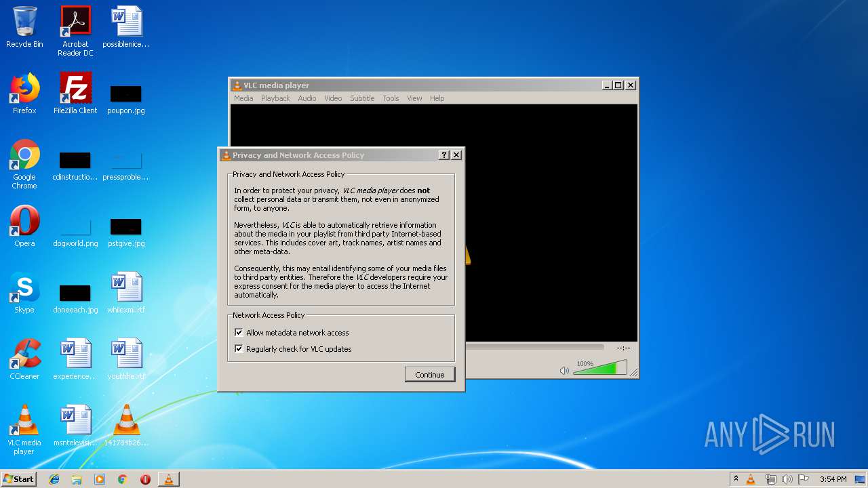The image size is (868, 488).
Task: Select the msntelevisi Word document icon
Action: [x=75, y=426]
